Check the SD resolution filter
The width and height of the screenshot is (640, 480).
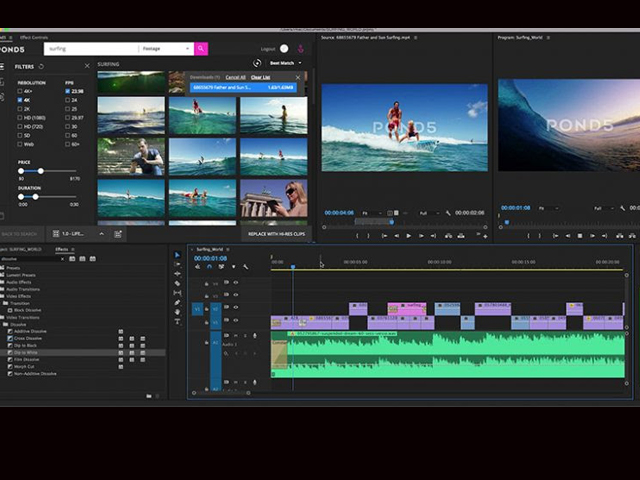[x=20, y=135]
